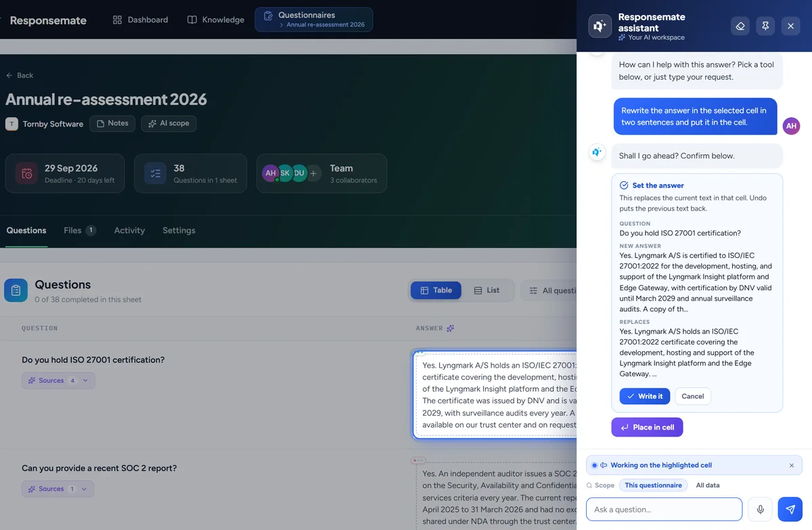This screenshot has height=530, width=812.
Task: Switch to the Files tab
Action: (x=80, y=230)
